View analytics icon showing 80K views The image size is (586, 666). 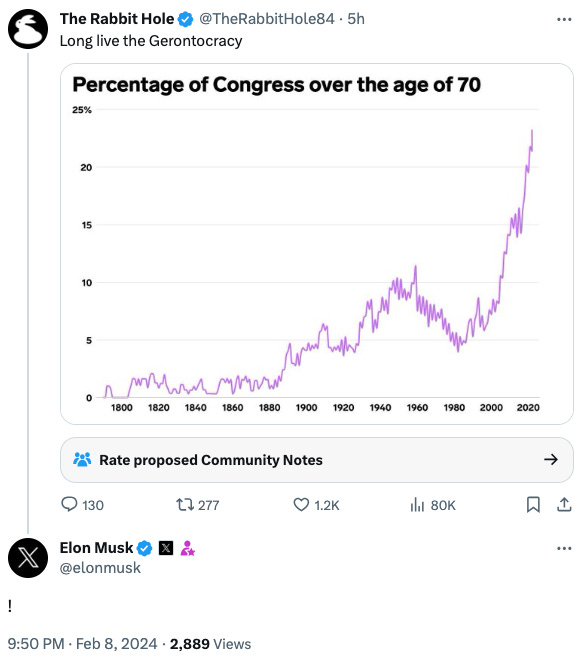[417, 505]
